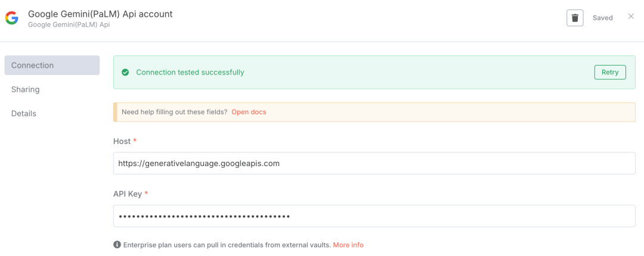Click the info icon beside Enterprise plan note
The width and height of the screenshot is (644, 256).
[117, 245]
